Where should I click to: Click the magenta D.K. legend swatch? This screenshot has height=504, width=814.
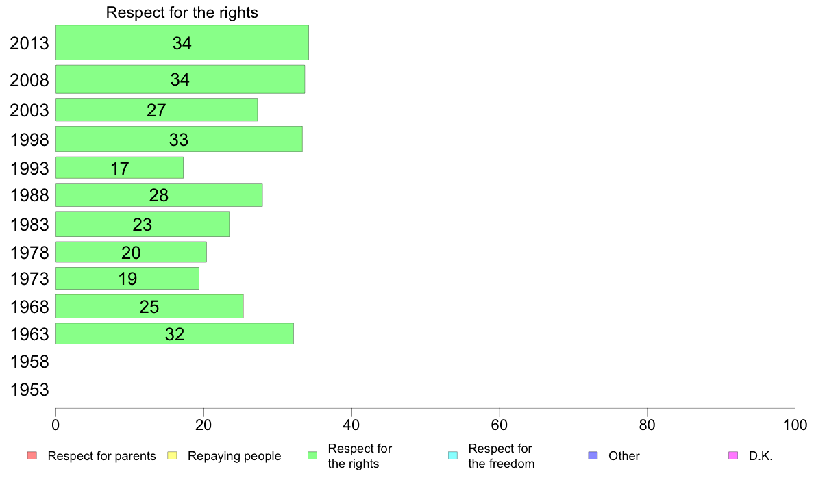733,456
